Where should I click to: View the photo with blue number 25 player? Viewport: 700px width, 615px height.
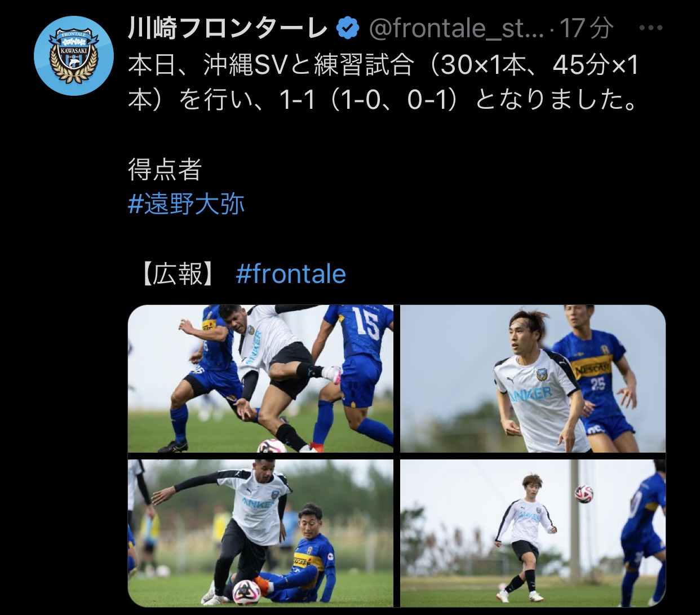click(x=533, y=379)
